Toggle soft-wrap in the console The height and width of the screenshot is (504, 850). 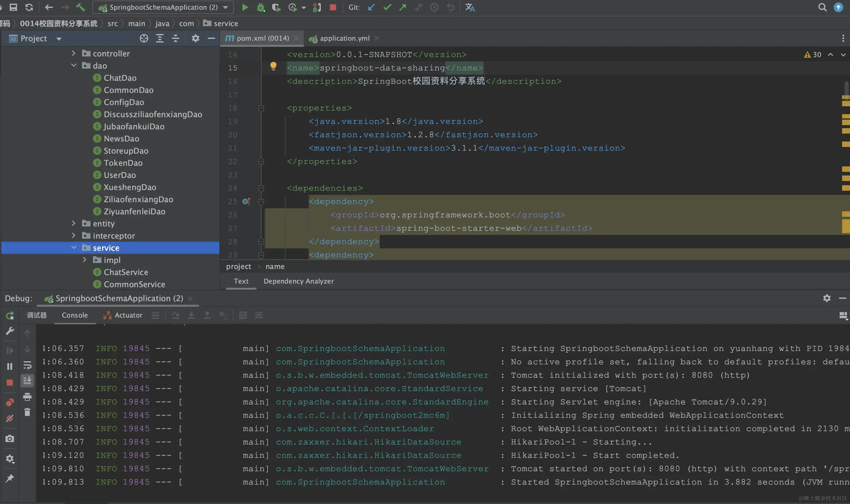28,365
